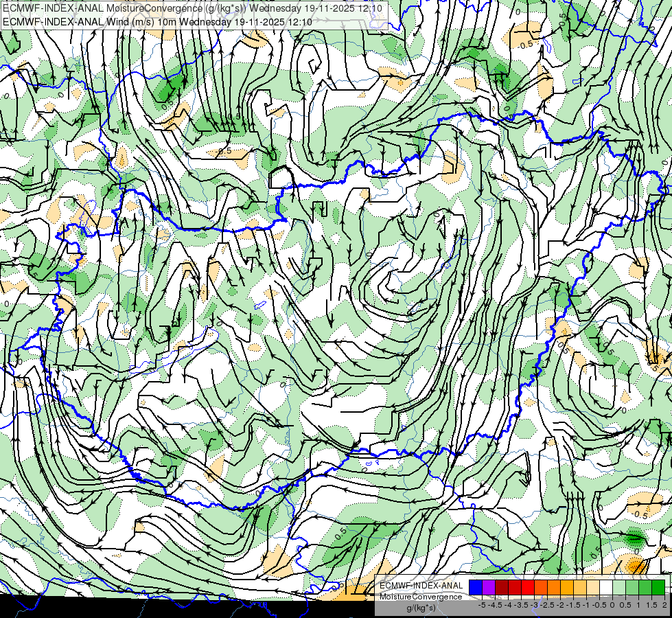Select the 2 legend tick label

coord(664,605)
